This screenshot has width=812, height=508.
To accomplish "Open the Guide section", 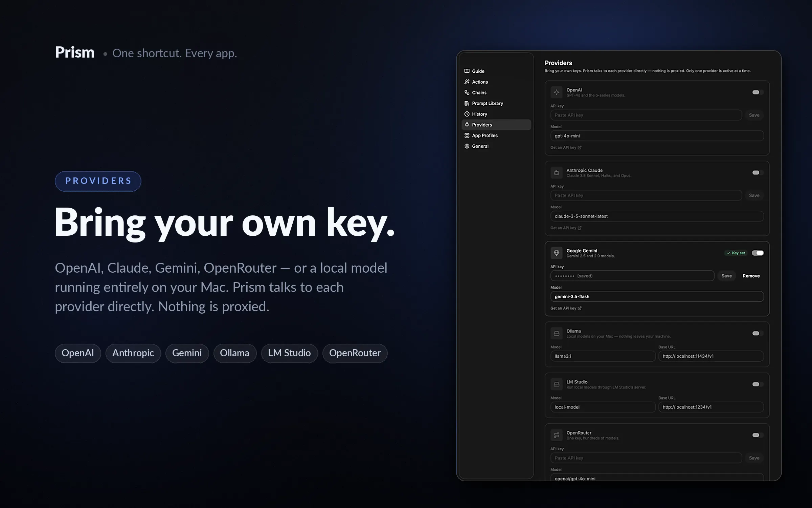I will click(496, 71).
